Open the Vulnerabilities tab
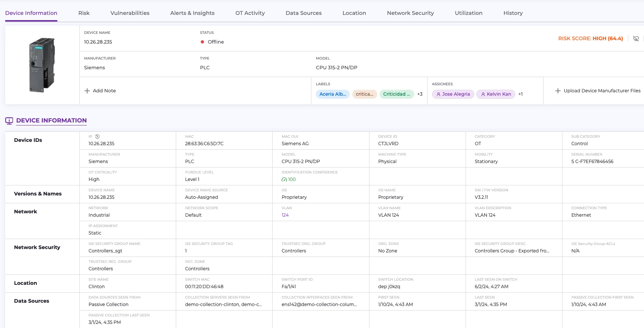Screen dimensions: 644x328 pyautogui.click(x=130, y=13)
